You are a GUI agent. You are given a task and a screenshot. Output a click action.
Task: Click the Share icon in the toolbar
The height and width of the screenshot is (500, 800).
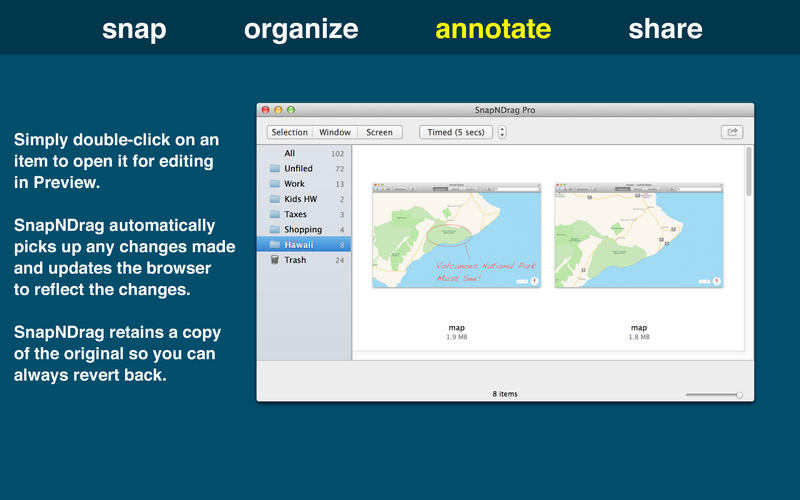click(731, 132)
